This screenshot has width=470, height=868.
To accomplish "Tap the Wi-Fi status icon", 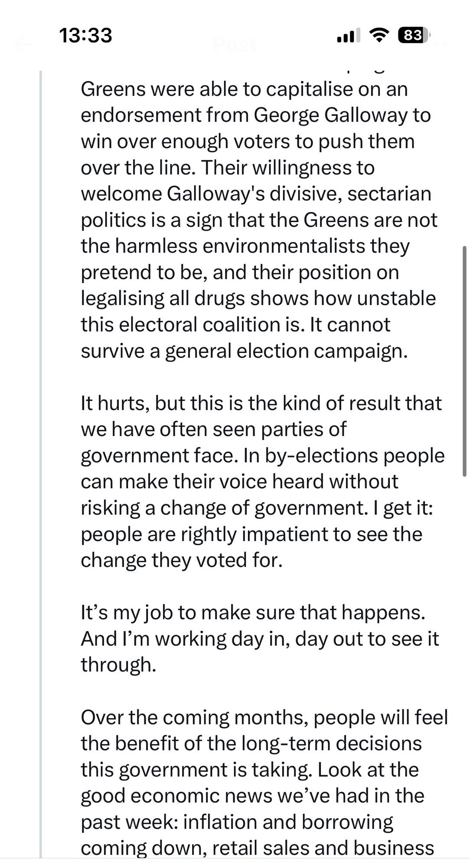I will pyautogui.click(x=379, y=35).
